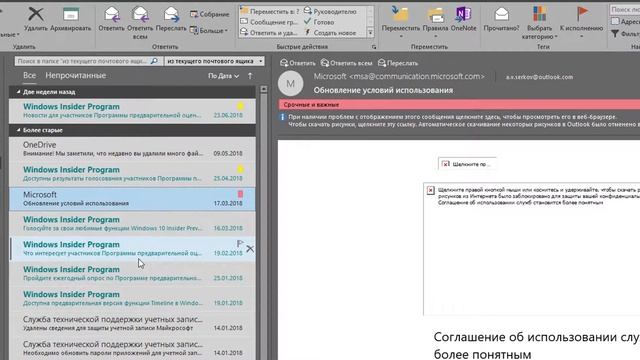Viewport: 640px width, 360px height.
Task: Click the Удалить delete icon in ribbon
Action: pos(36,19)
